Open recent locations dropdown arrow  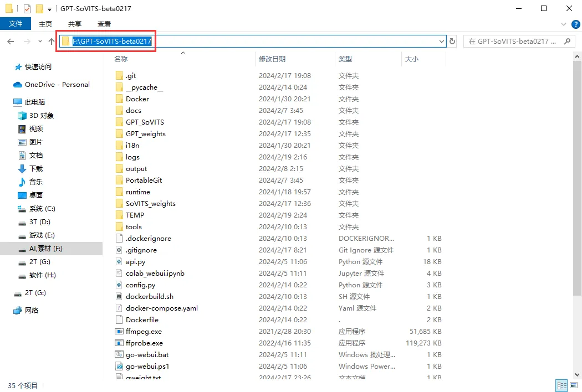[40, 42]
